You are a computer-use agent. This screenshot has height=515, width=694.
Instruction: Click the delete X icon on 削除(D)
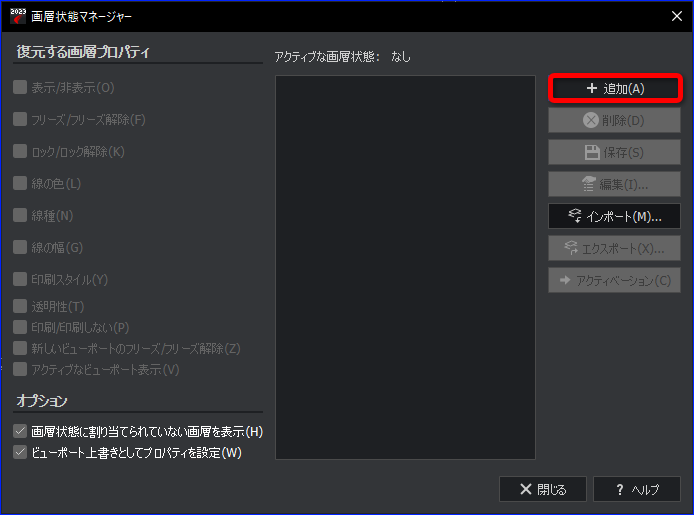click(x=590, y=120)
